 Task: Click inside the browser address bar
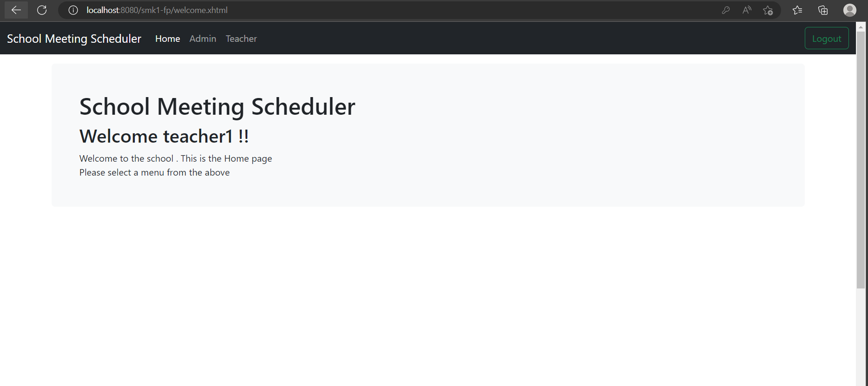(325, 10)
